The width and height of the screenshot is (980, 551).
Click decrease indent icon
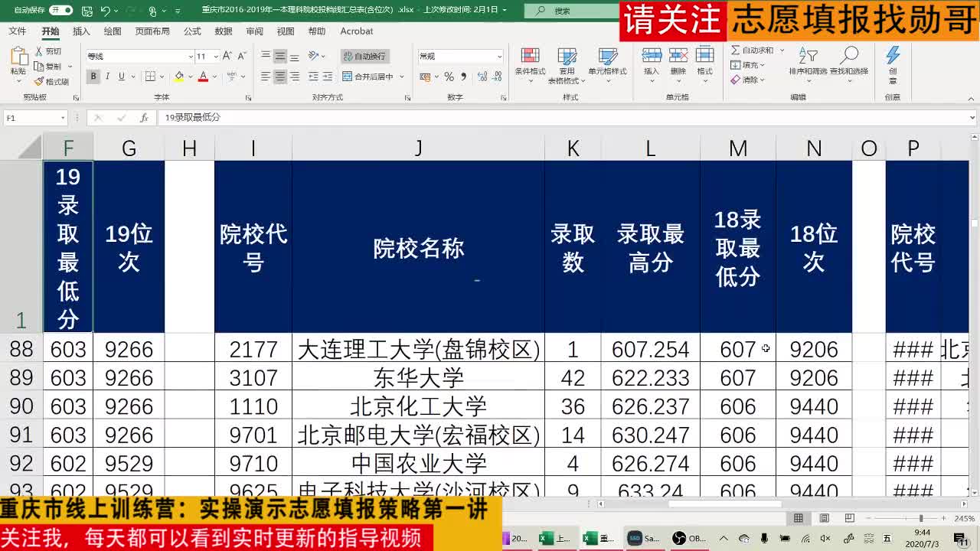click(314, 77)
